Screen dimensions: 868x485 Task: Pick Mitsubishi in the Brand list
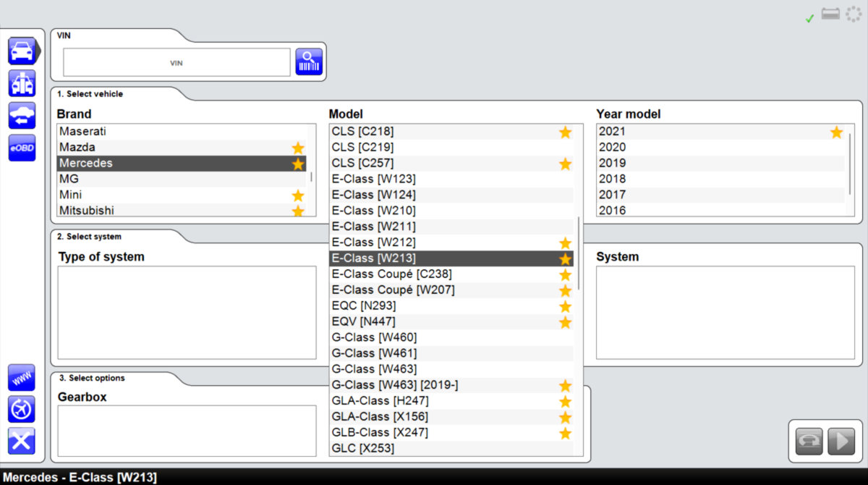87,211
